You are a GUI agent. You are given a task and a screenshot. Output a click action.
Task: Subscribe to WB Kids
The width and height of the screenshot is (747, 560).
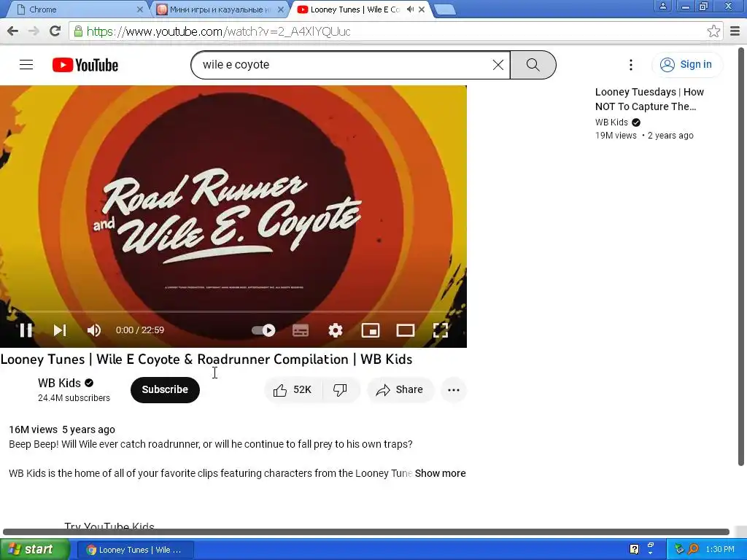[x=165, y=389]
